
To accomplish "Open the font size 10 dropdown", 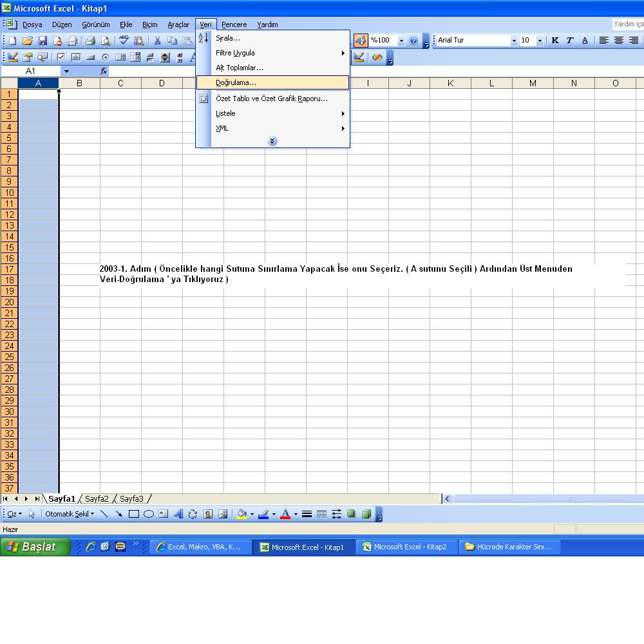I will pyautogui.click(x=540, y=40).
